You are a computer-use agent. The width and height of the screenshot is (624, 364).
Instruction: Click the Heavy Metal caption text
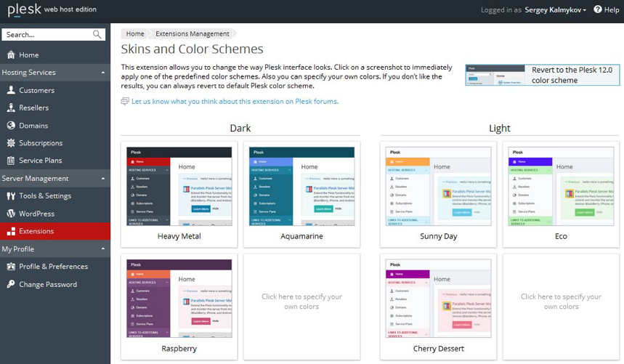(x=179, y=236)
